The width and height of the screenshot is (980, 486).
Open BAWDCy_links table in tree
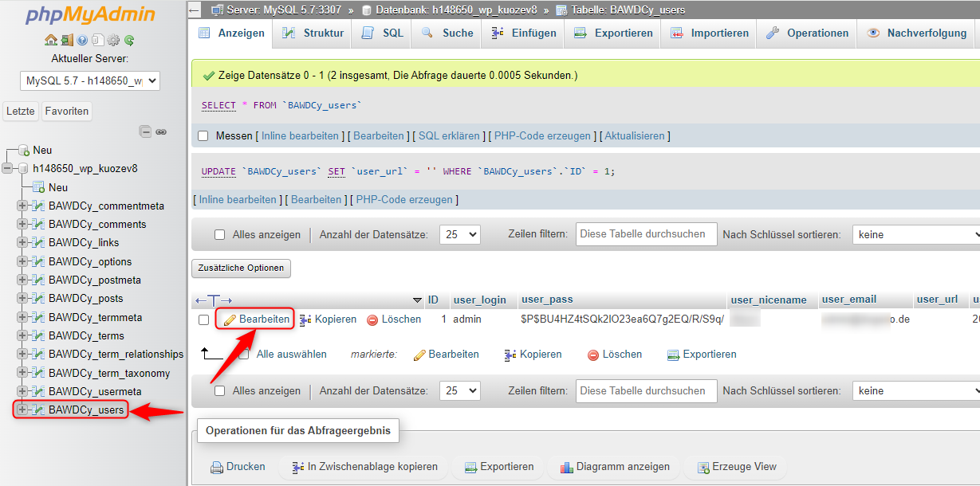[x=84, y=243]
